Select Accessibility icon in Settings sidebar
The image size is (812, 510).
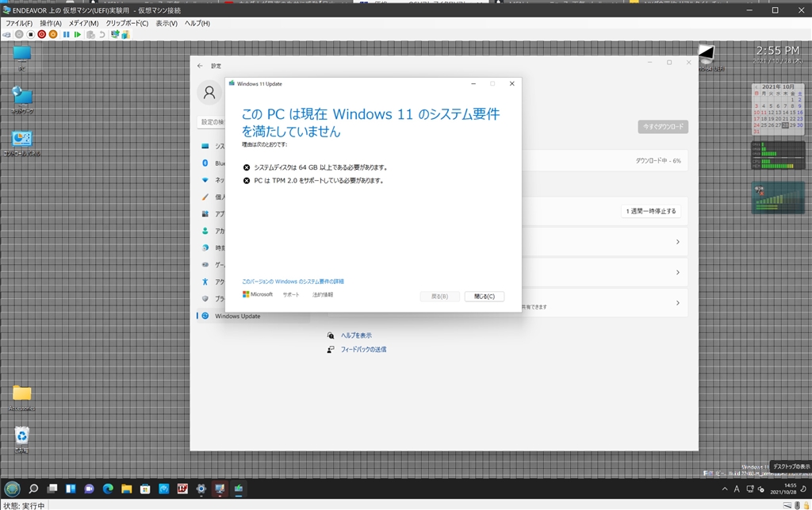pos(205,282)
